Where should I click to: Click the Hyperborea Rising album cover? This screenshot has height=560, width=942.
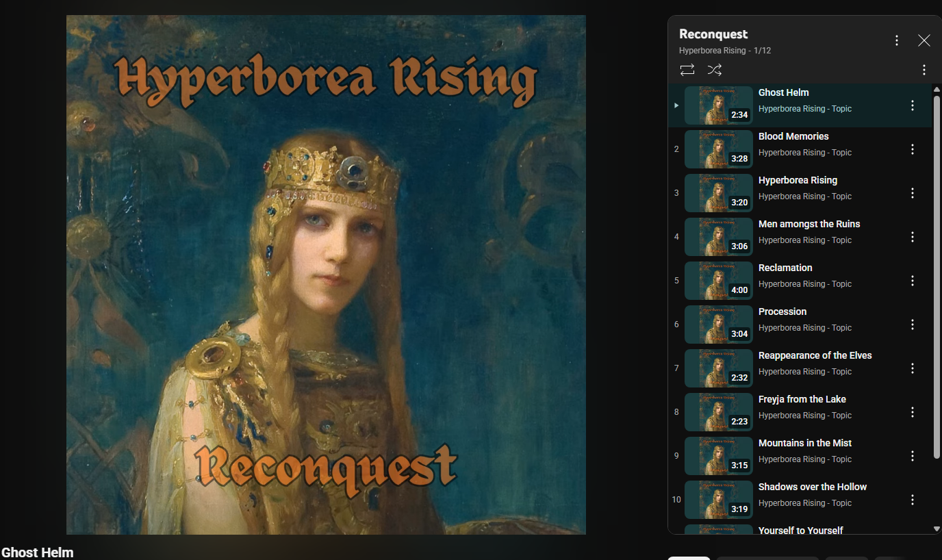(x=326, y=275)
